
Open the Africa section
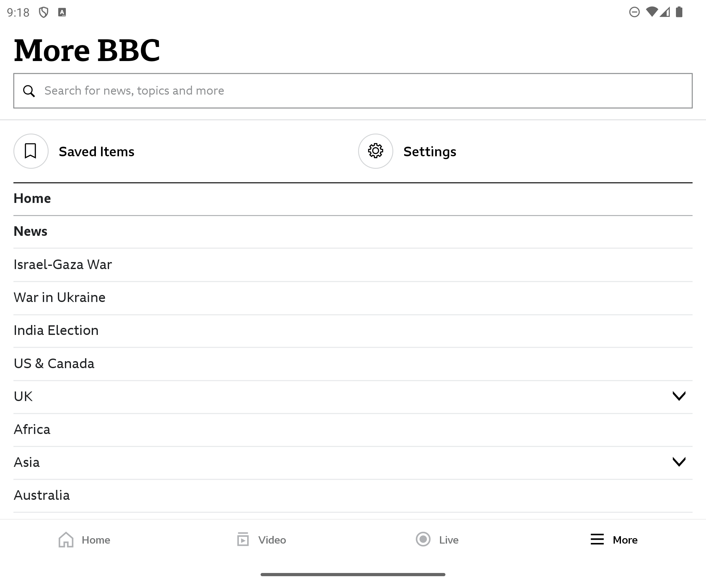point(353,429)
